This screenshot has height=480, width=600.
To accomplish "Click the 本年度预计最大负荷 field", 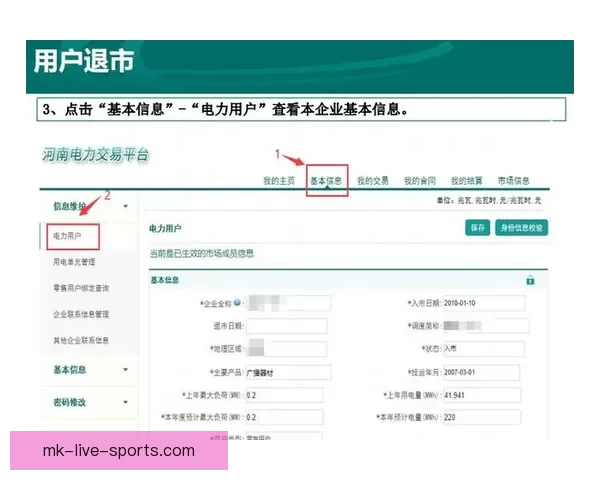I will (x=284, y=417).
